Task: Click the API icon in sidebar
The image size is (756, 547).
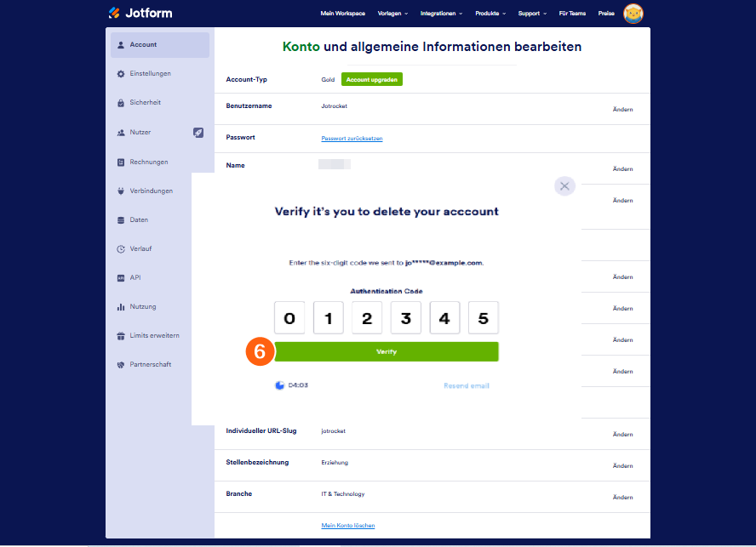Action: click(121, 278)
